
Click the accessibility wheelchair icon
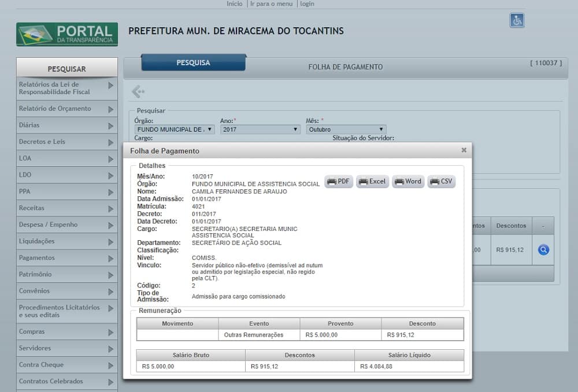(516, 20)
